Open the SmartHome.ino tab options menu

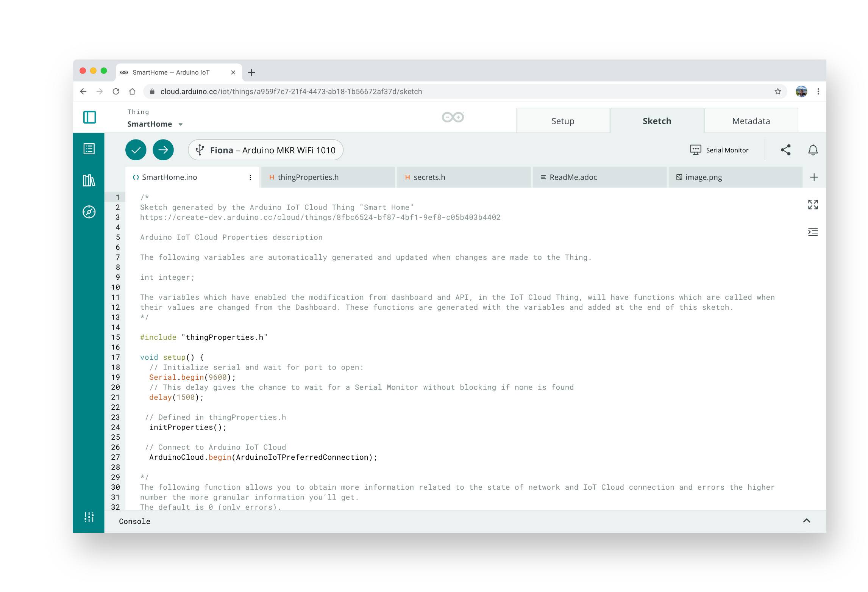pyautogui.click(x=250, y=177)
